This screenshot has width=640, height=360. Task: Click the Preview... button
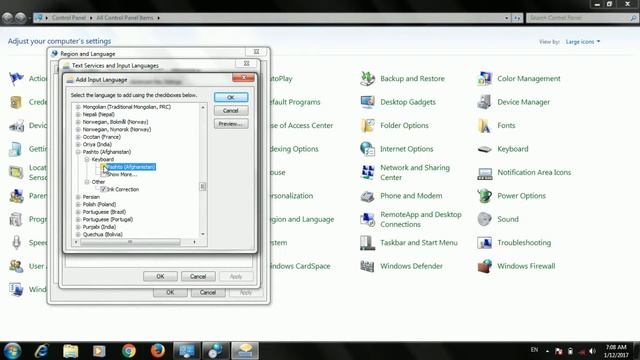pyautogui.click(x=231, y=124)
